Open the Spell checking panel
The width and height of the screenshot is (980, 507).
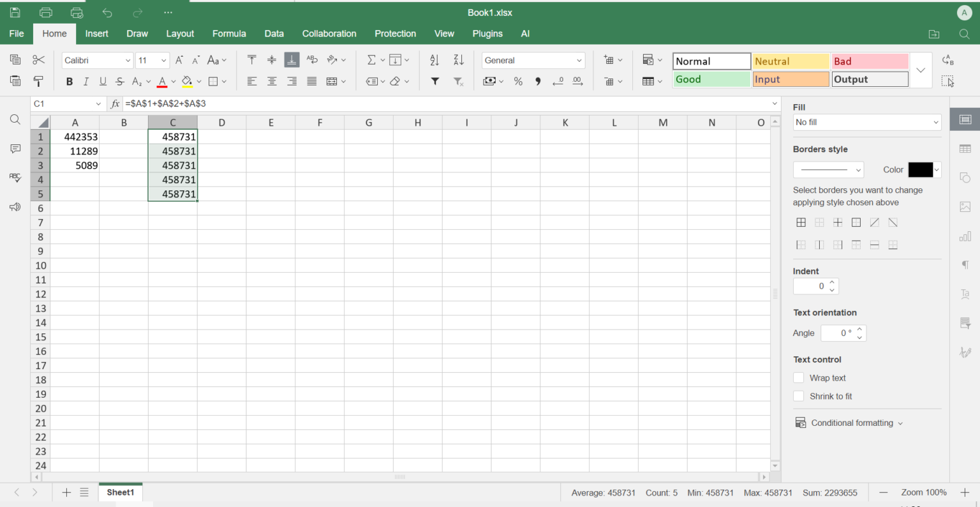(15, 178)
